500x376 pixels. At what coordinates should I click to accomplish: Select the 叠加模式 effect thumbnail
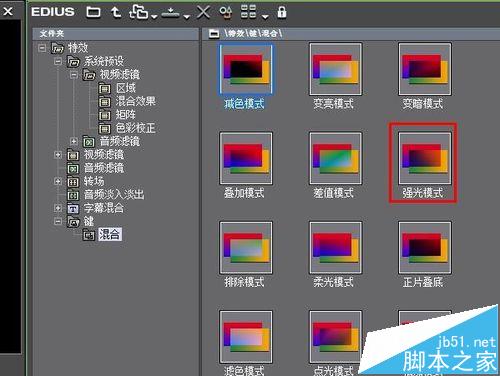tap(246, 158)
